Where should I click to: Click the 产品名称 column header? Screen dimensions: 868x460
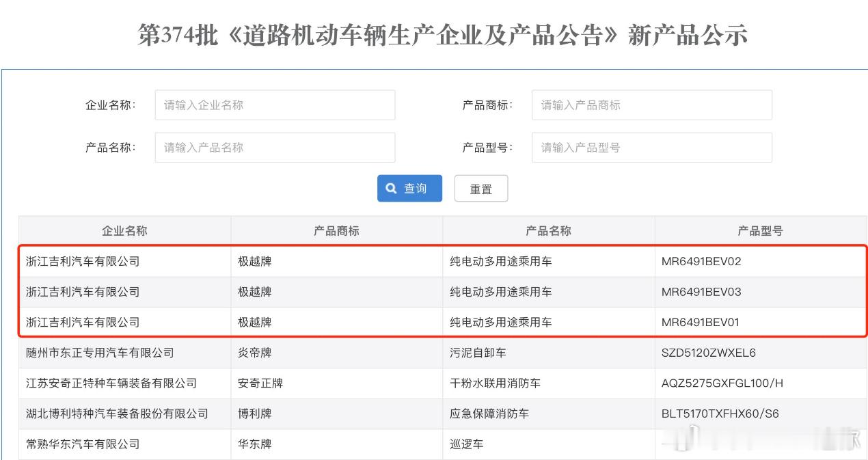(x=548, y=231)
